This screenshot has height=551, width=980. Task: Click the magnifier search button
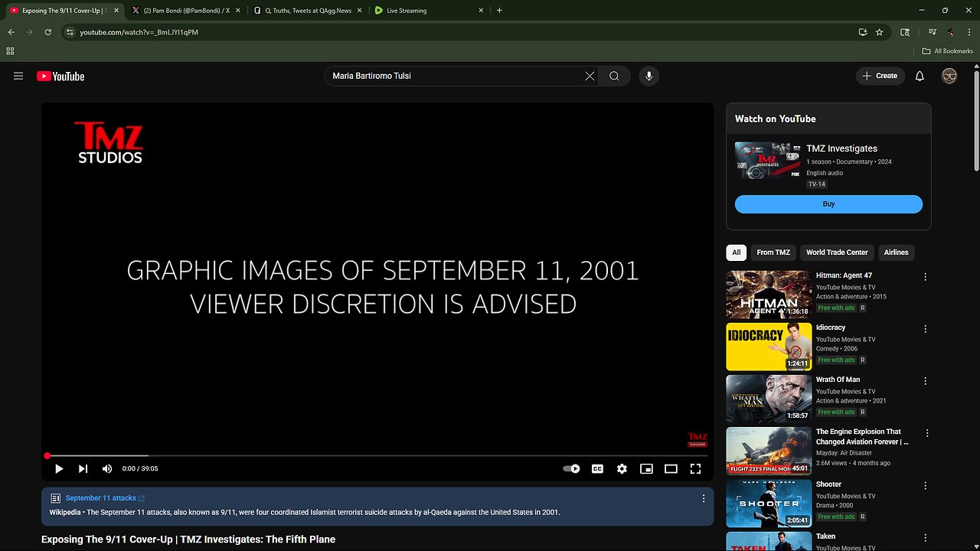[614, 76]
